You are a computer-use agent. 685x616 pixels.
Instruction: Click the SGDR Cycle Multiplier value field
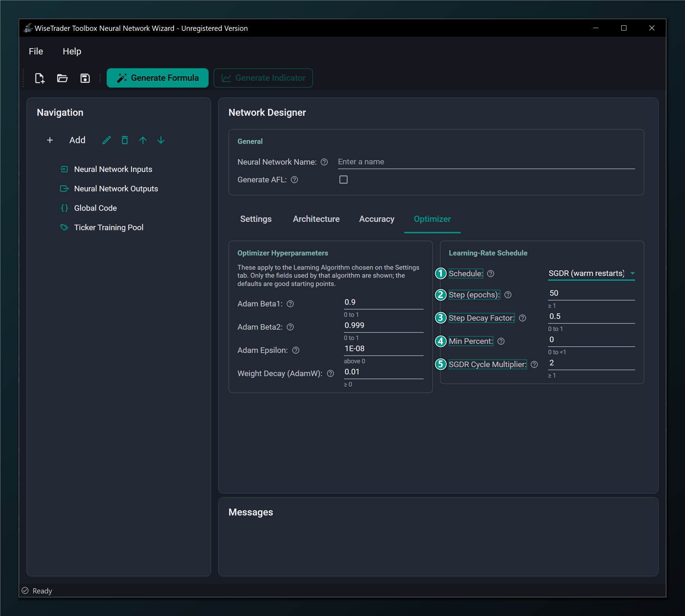click(x=591, y=363)
